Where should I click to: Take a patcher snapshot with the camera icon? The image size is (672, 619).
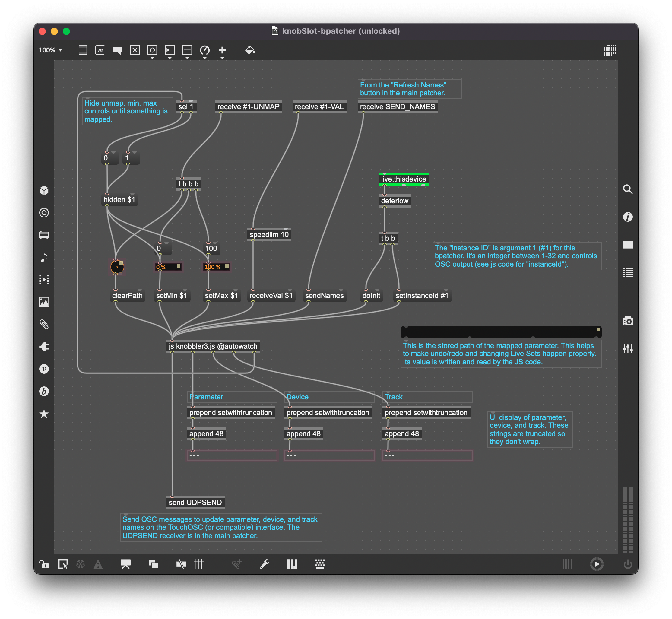pos(628,321)
